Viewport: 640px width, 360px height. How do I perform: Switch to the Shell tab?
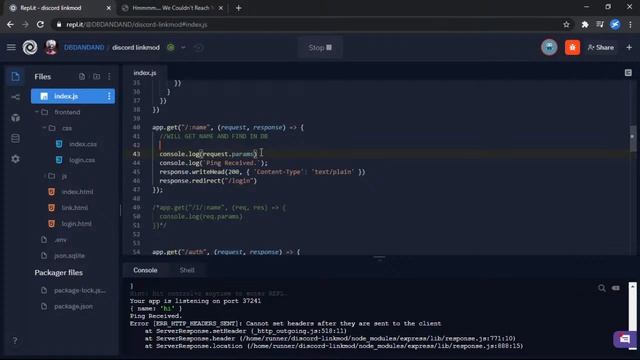point(187,270)
